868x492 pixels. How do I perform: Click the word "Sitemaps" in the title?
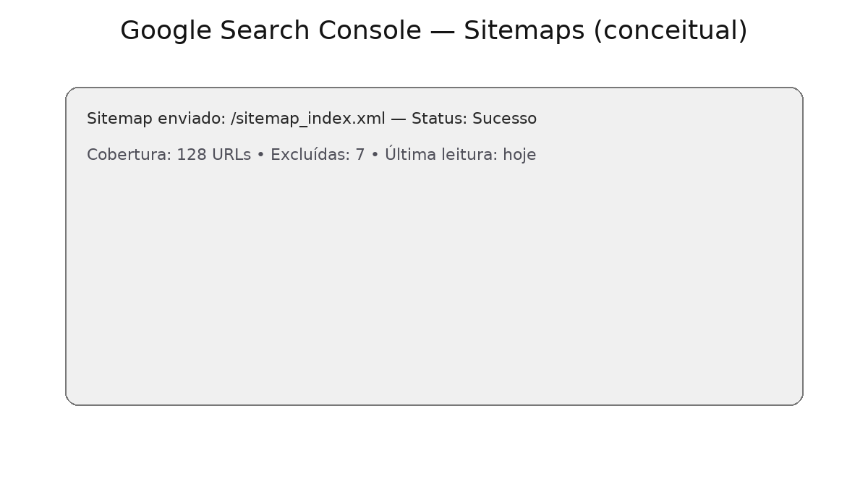(x=524, y=31)
